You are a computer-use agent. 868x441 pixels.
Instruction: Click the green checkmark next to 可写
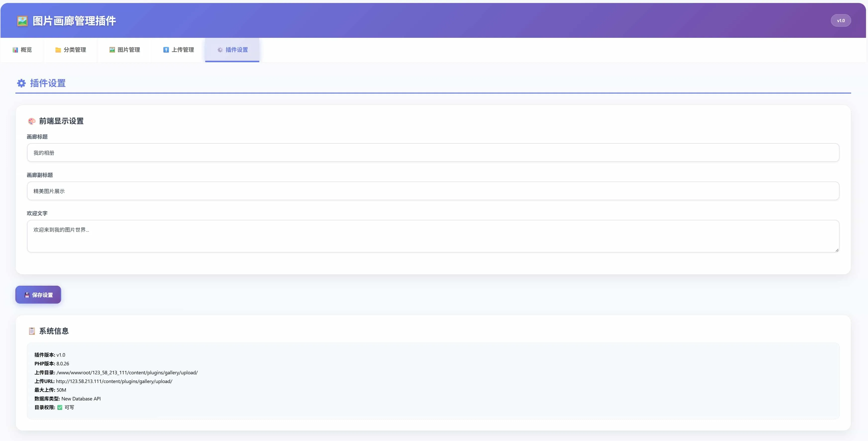tap(60, 407)
